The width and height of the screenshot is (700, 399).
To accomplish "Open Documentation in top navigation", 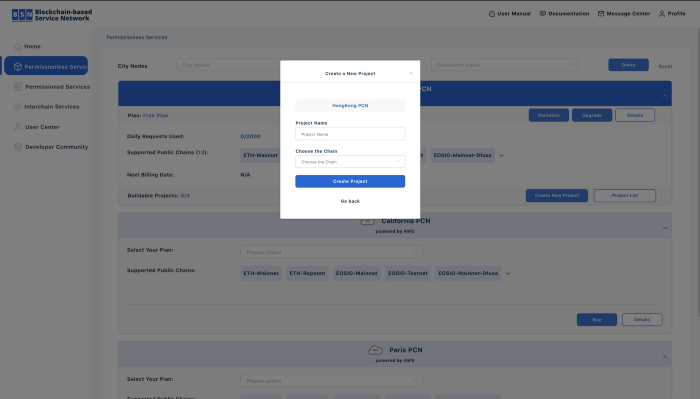I will (x=564, y=14).
